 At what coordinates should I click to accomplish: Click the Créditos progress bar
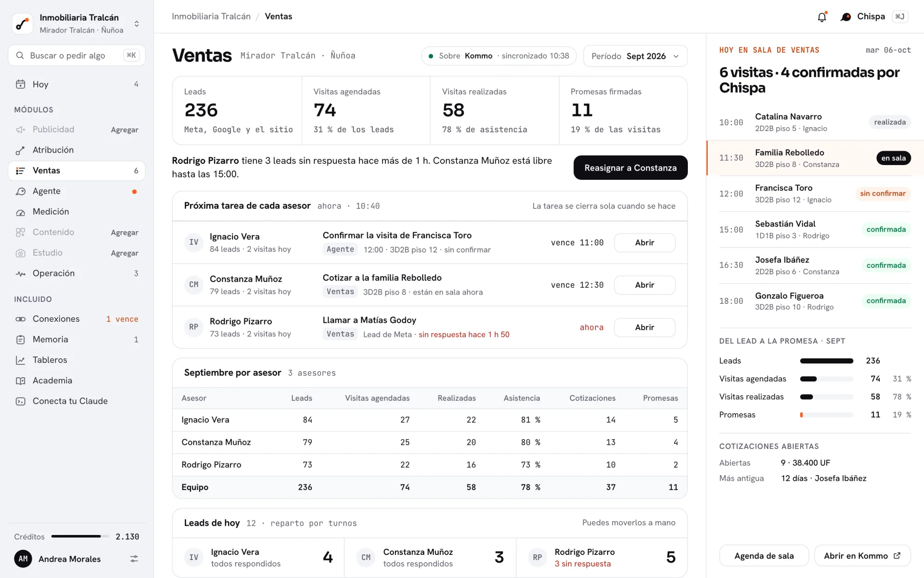80,536
